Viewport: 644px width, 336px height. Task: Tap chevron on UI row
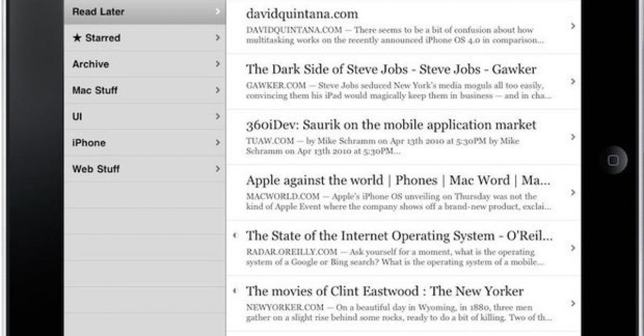217,116
